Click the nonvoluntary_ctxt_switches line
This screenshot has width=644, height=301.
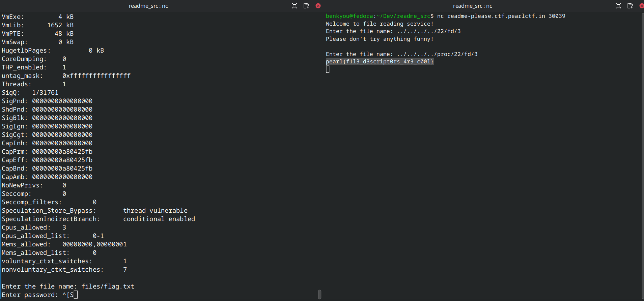point(64,270)
